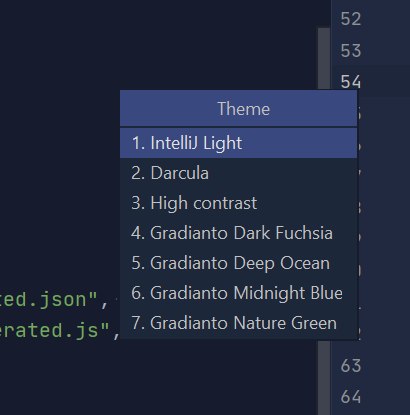Click the editor vertical scrollbar thumb
The width and height of the screenshot is (410, 415).
click(x=324, y=58)
